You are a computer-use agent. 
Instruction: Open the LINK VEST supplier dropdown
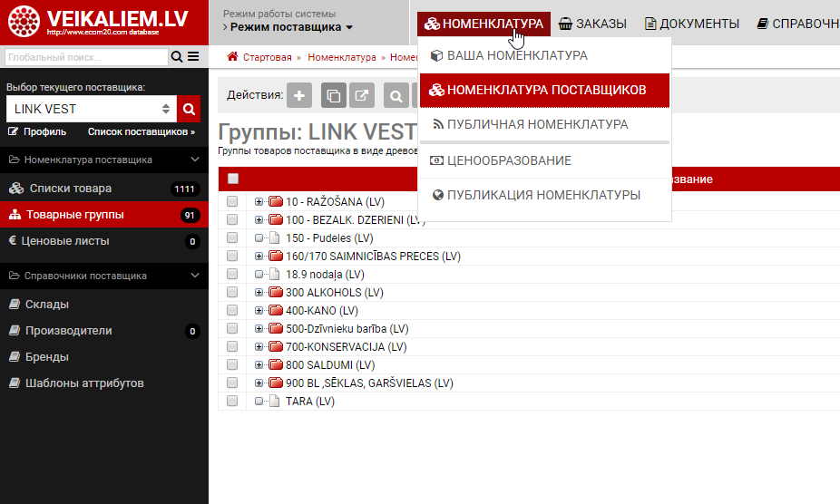[91, 109]
